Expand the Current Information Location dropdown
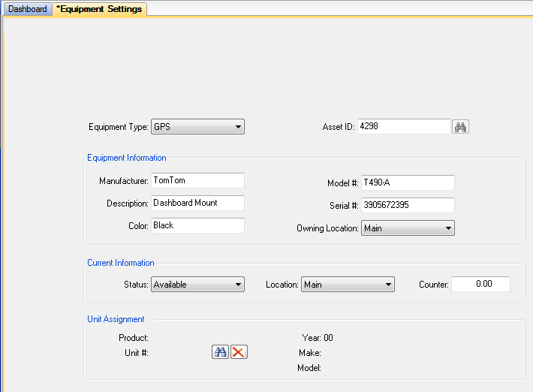Viewport: 533px width, 392px height. (x=348, y=285)
